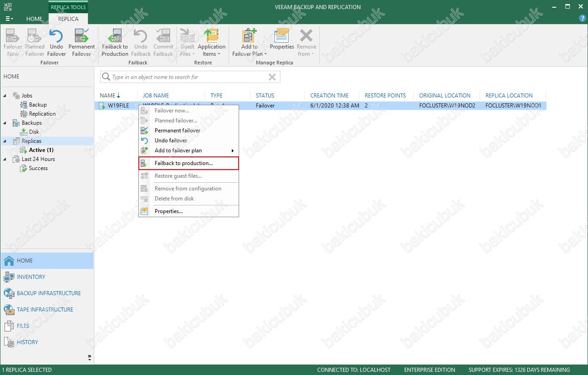The height and width of the screenshot is (375, 588).
Task: Clear search with the X button
Action: pyautogui.click(x=272, y=77)
